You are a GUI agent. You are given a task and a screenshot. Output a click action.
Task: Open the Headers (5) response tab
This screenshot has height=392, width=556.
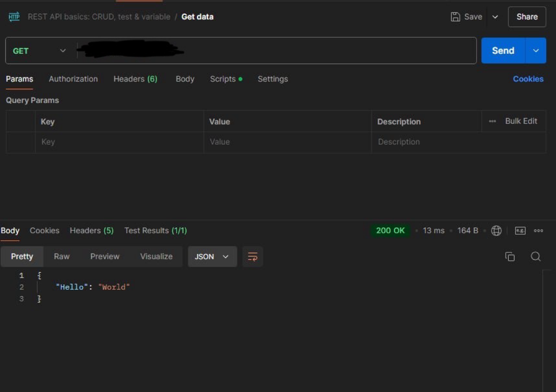pyautogui.click(x=91, y=230)
